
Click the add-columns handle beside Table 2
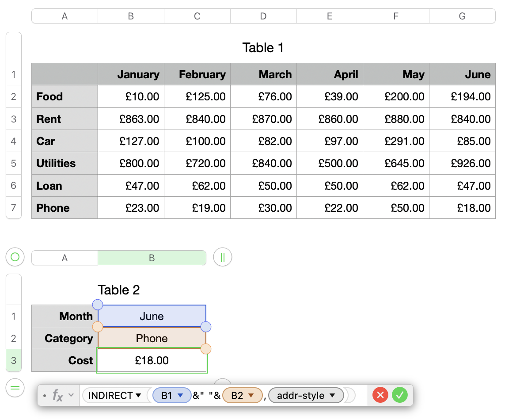pyautogui.click(x=223, y=257)
